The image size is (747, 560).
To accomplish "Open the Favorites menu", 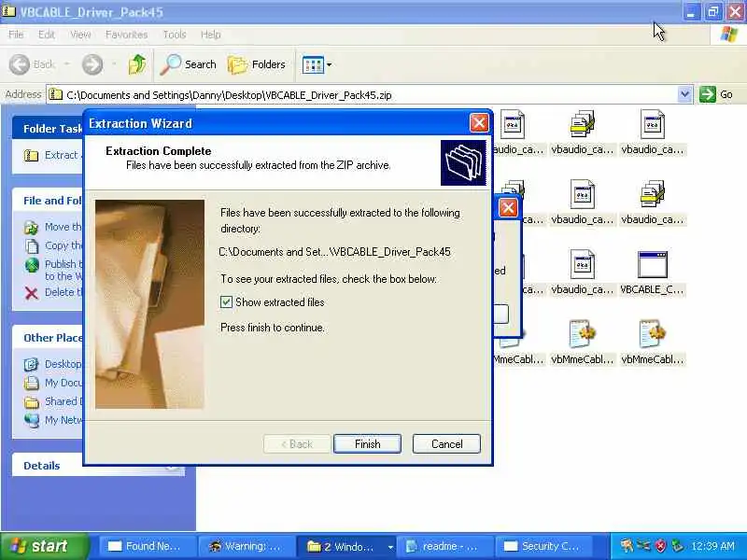I will click(126, 35).
